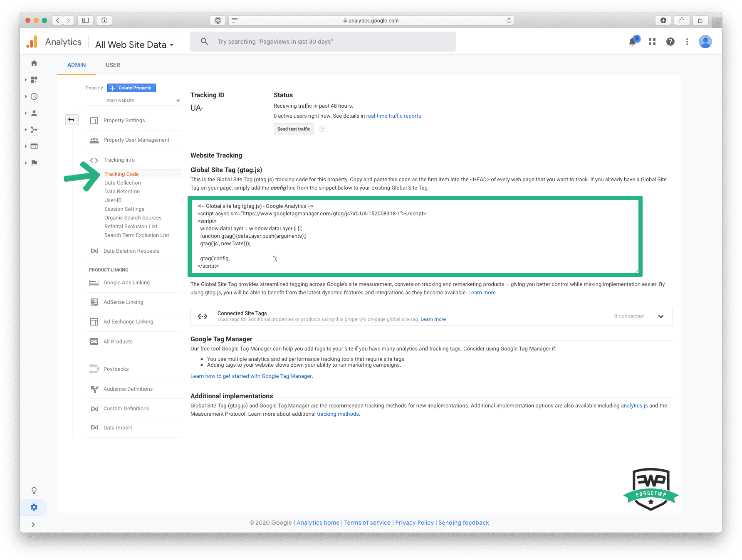
Task: Click the Create Property button
Action: 131,88
